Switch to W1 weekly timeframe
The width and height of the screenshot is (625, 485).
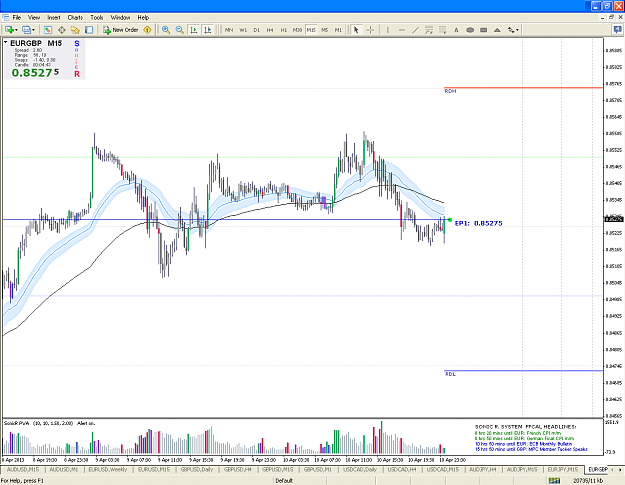pyautogui.click(x=243, y=30)
